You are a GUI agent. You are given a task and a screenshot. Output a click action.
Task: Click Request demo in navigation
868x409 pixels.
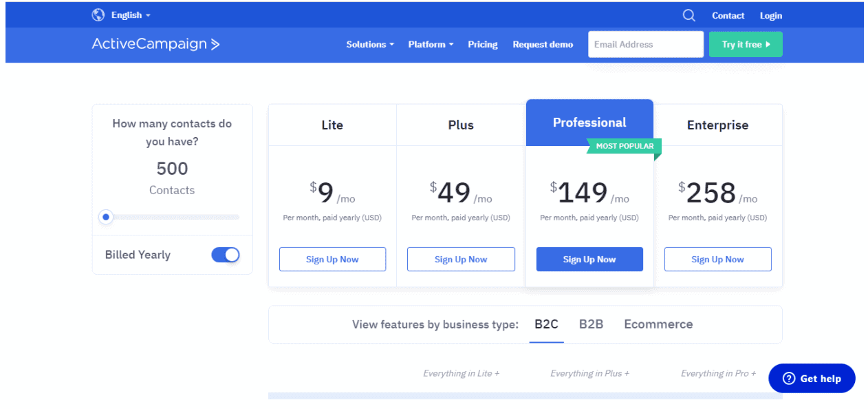point(543,44)
